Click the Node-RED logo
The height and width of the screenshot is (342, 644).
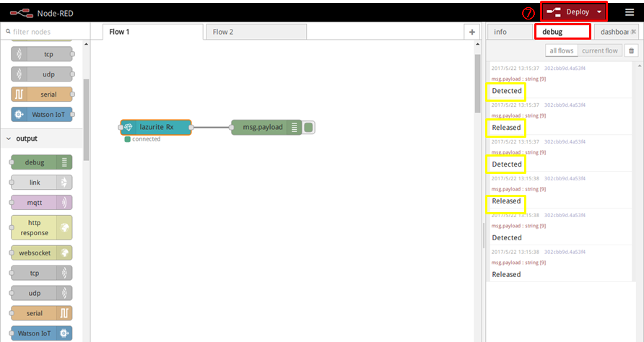41,13
